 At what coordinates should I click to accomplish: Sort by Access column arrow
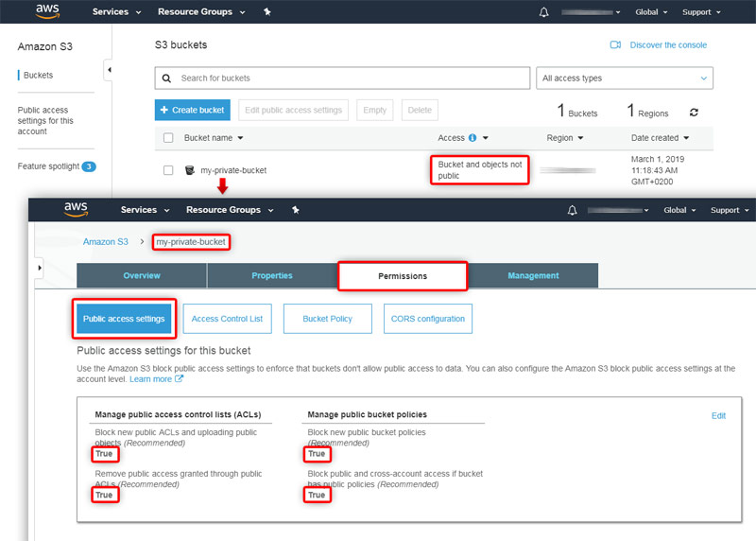click(486, 138)
